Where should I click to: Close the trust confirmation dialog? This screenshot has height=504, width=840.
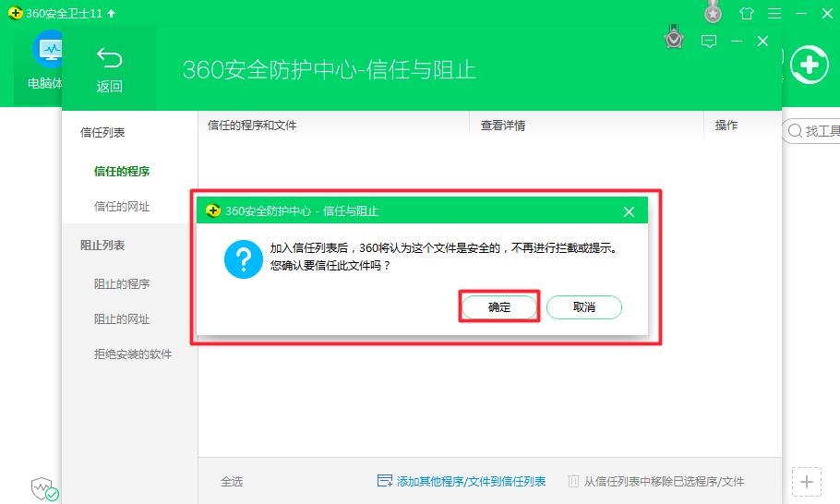[x=629, y=211]
